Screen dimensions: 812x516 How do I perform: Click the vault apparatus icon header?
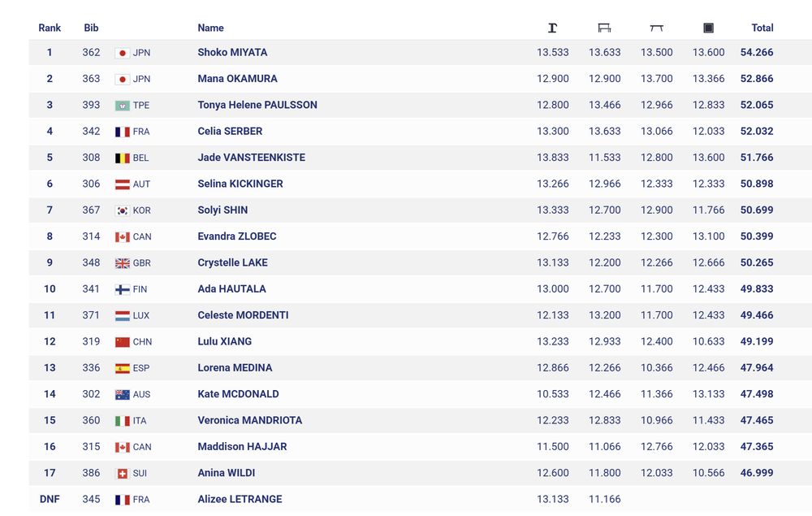pos(552,28)
